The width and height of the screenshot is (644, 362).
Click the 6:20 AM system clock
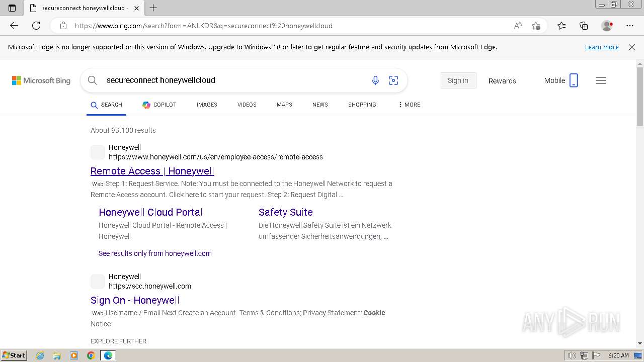(x=618, y=355)
